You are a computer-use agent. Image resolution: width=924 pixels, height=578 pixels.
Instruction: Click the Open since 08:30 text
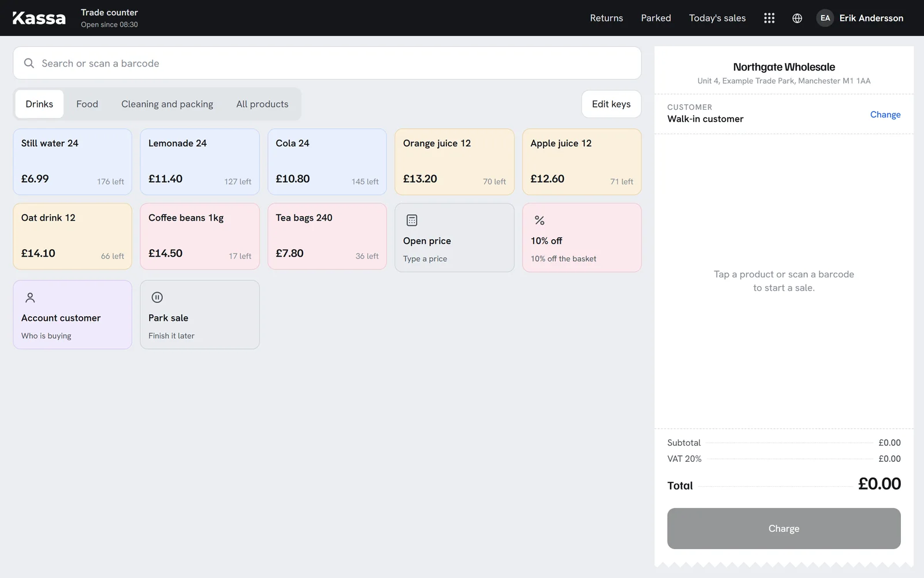(109, 25)
